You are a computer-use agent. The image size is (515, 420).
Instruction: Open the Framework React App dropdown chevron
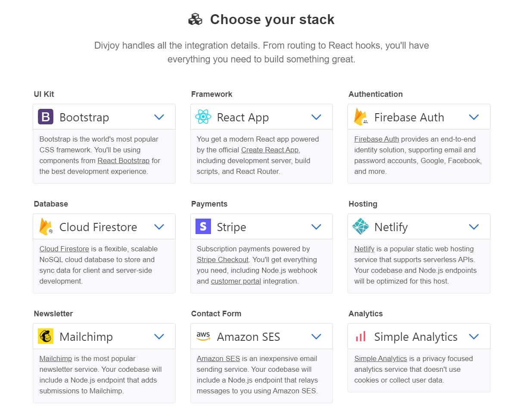(316, 117)
